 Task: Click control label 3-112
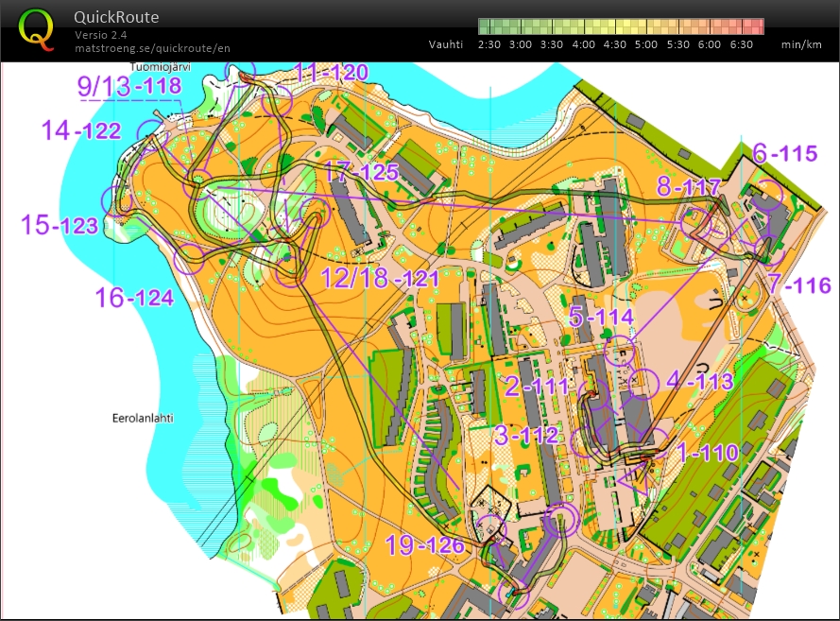(525, 437)
